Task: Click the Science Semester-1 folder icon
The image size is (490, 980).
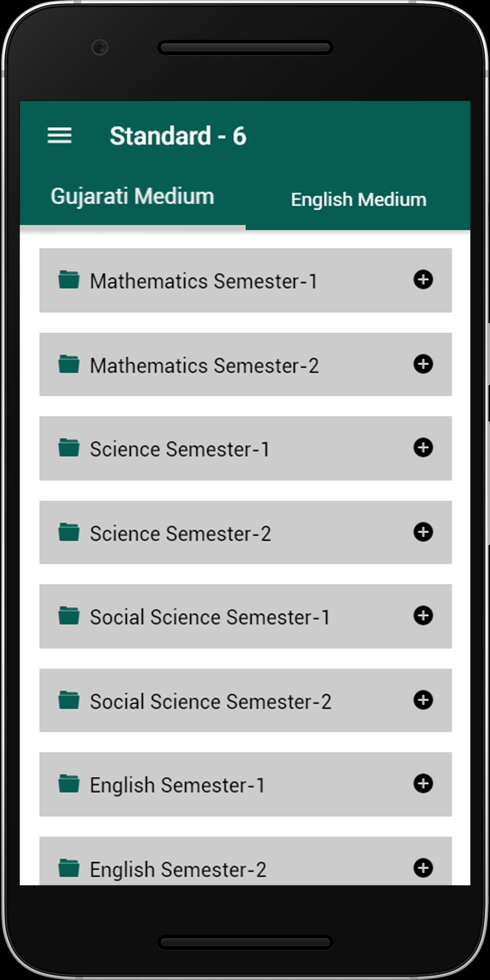Action: [69, 448]
